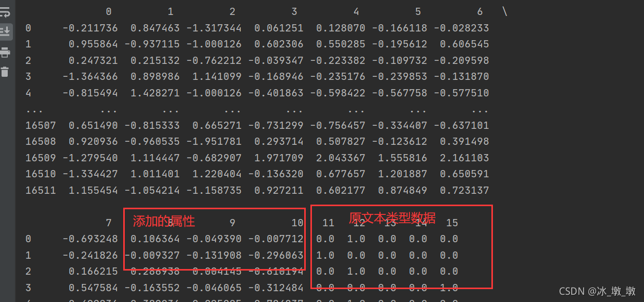Click the value -0.223382

tap(338, 60)
